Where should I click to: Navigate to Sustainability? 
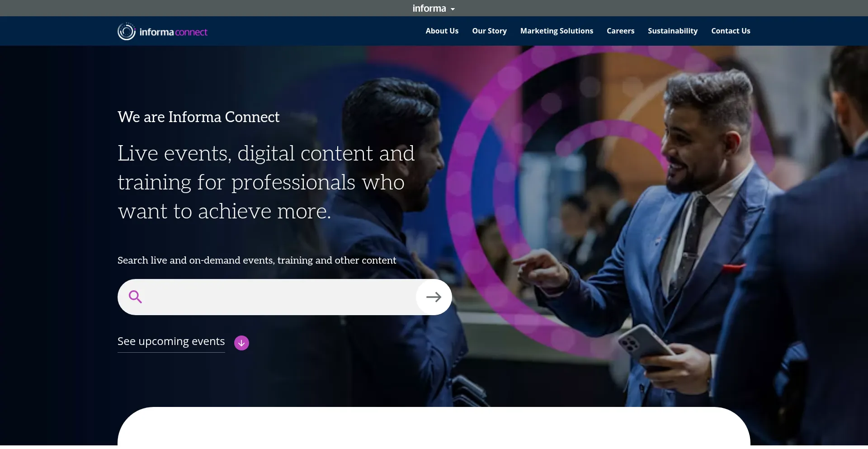coord(673,31)
